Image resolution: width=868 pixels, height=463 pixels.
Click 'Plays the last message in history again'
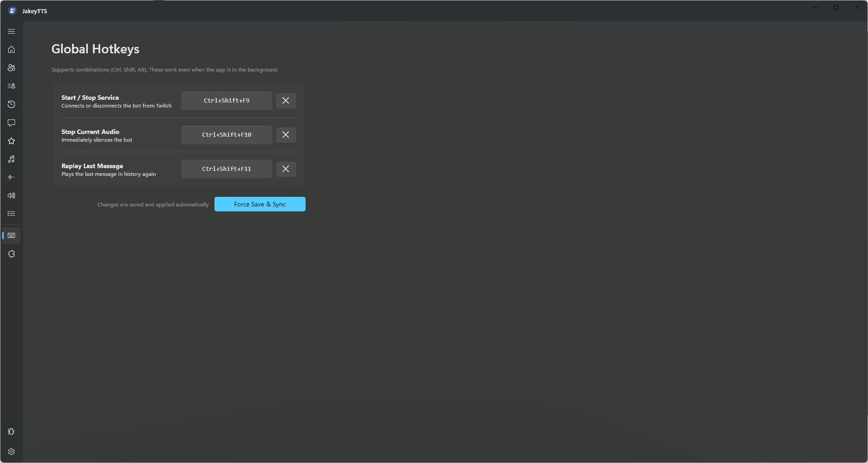[x=108, y=174]
